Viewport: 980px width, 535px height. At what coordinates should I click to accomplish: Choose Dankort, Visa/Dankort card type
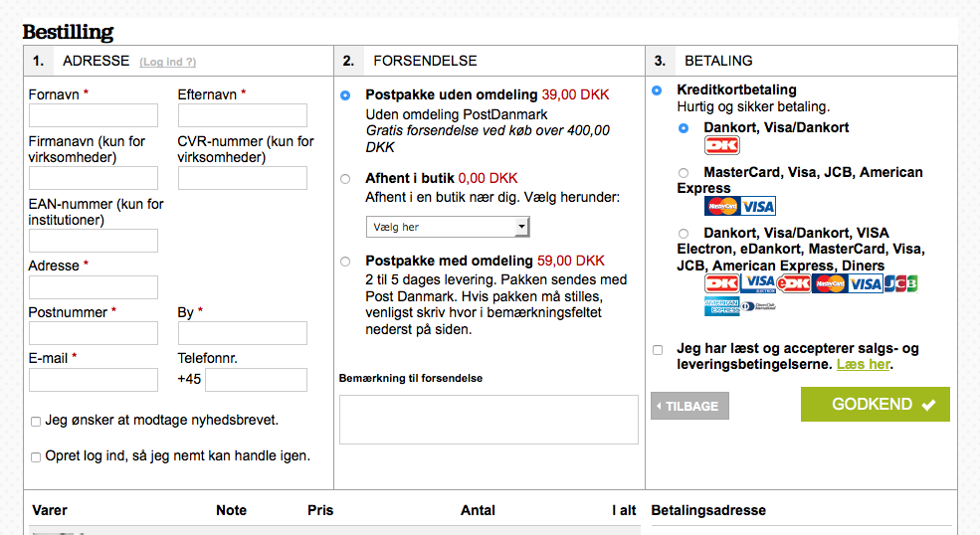click(684, 128)
